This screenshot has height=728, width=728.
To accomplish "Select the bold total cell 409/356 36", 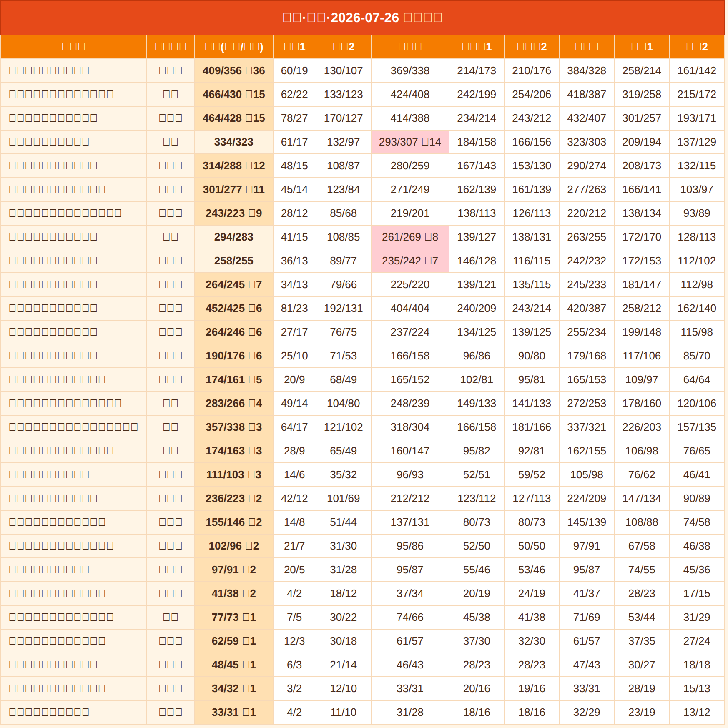I will coord(234,70).
